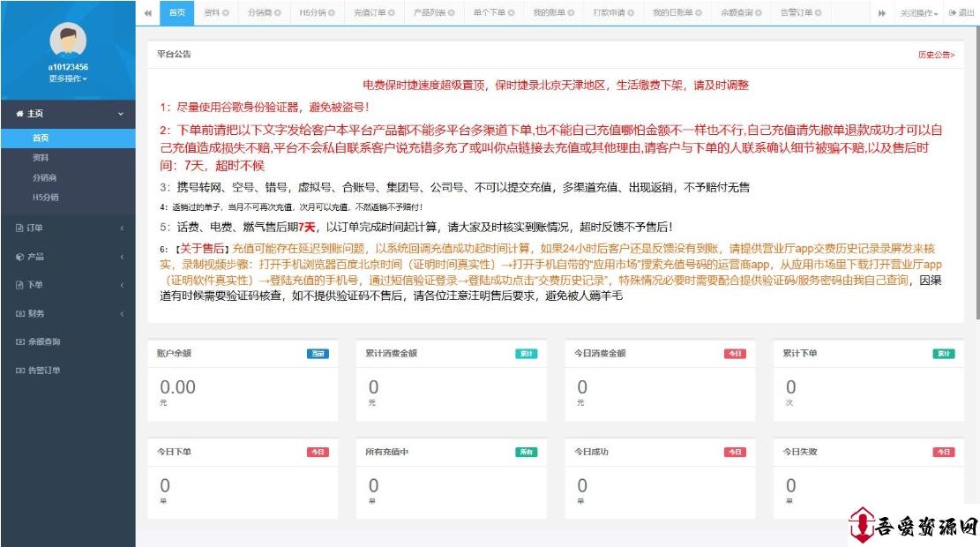Image resolution: width=980 pixels, height=547 pixels.
Task: Click the money icon beside 财务 in sidebar
Action: pyautogui.click(x=19, y=314)
